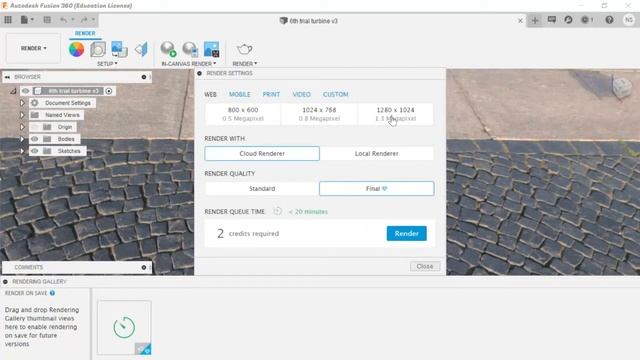Open the in-progress render thumbnail
Viewport: 640px width, 360px height.
(124, 327)
